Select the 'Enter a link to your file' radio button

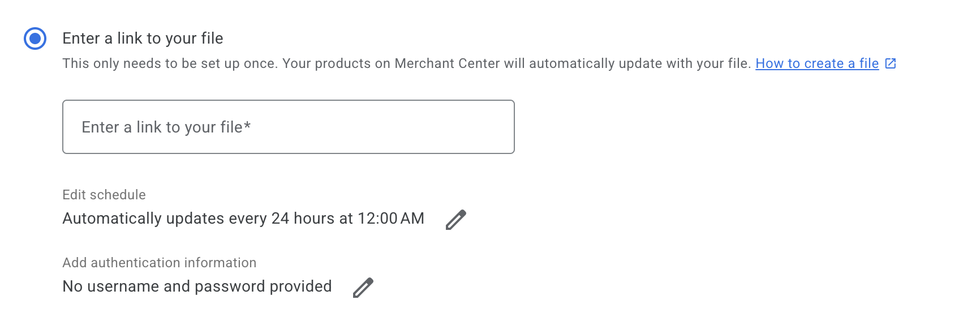click(x=35, y=39)
